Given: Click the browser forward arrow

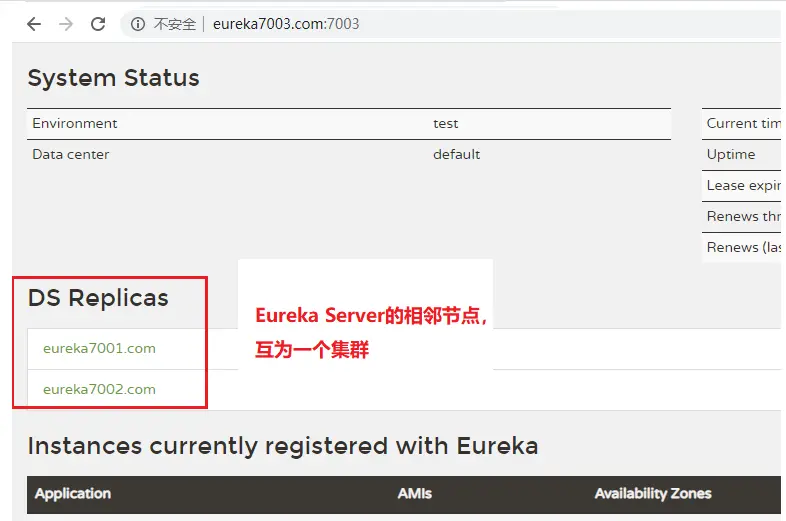Looking at the screenshot, I should (x=66, y=24).
